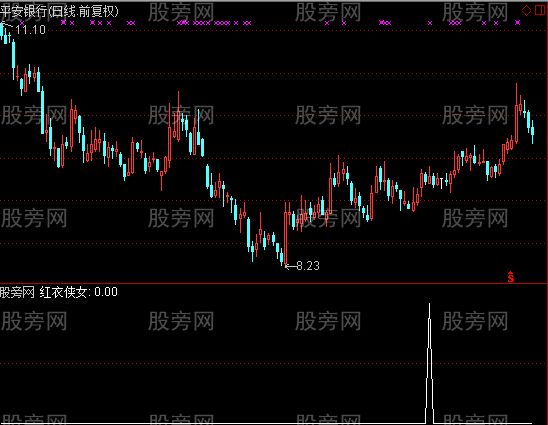
Task: Click the red diamond icon at top right
Action: coord(526,11)
